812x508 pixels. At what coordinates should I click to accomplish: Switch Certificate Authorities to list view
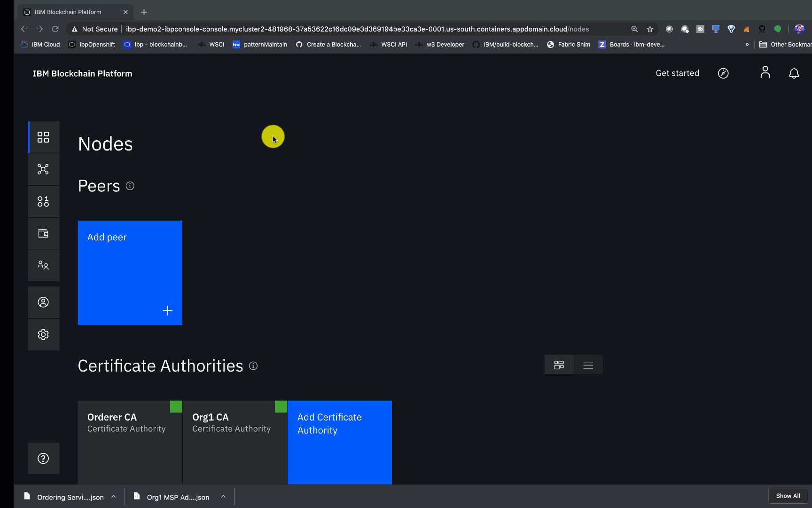click(588, 365)
